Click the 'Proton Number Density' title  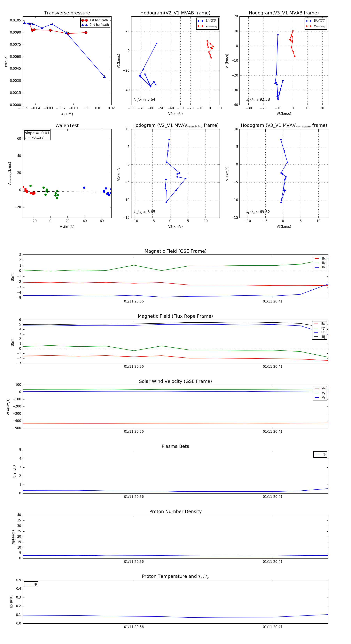click(175, 511)
